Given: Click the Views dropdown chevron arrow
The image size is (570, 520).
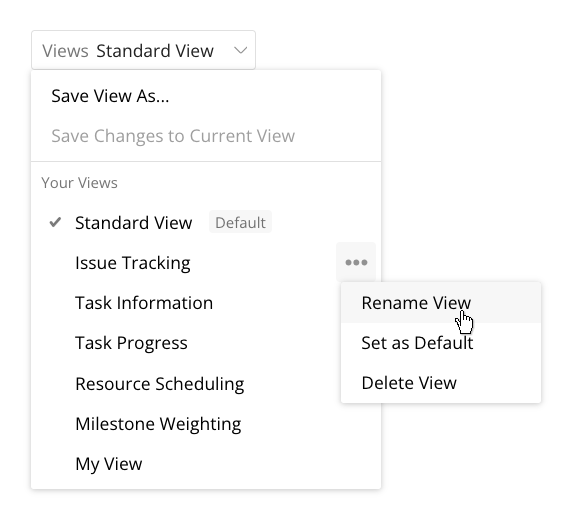Looking at the screenshot, I should (x=240, y=51).
